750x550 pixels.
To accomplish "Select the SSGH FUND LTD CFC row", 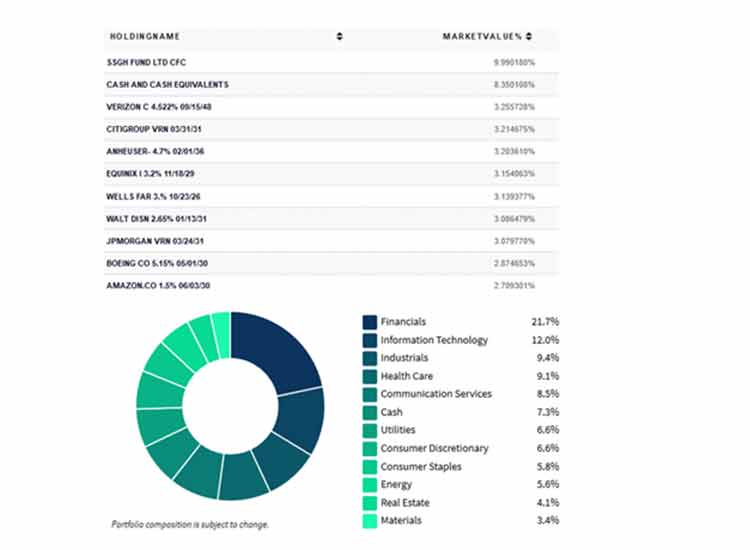I will tap(146, 62).
